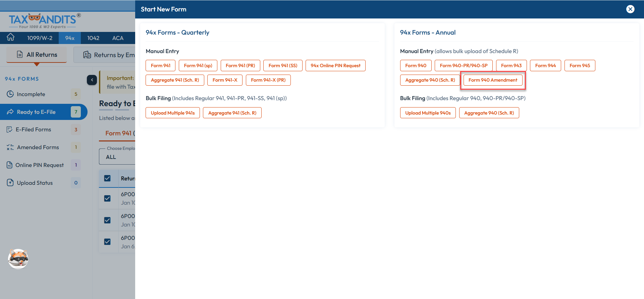
Task: Click the Returns by Employer building icon
Action: pos(87,55)
